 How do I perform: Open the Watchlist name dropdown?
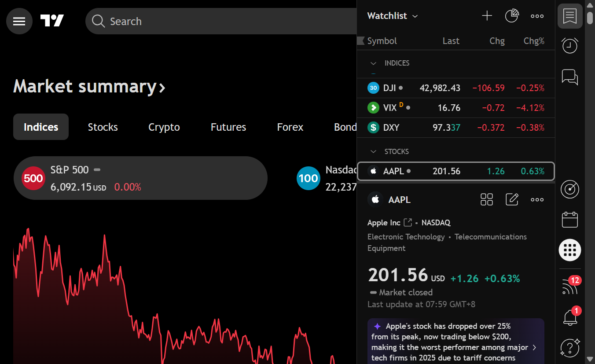click(393, 16)
